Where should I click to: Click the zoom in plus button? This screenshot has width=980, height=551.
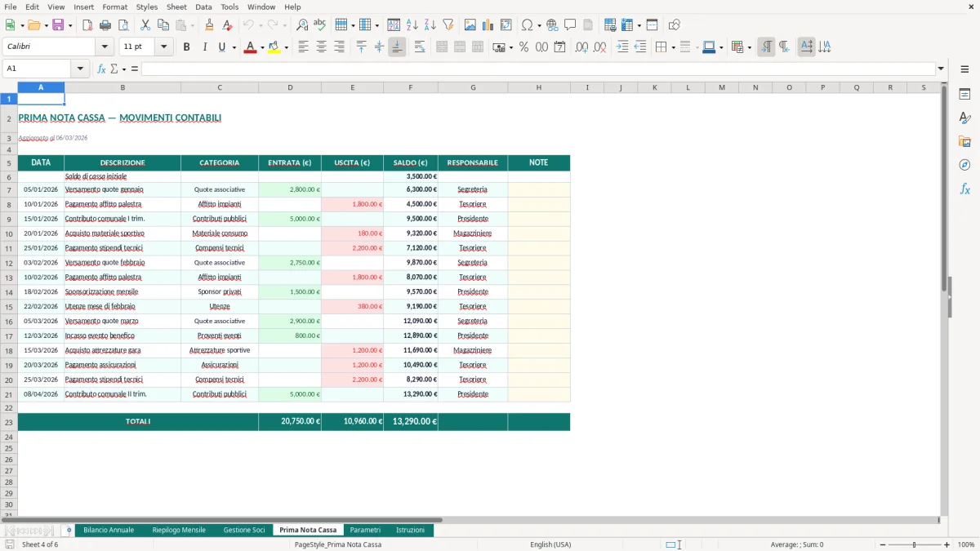[947, 544]
